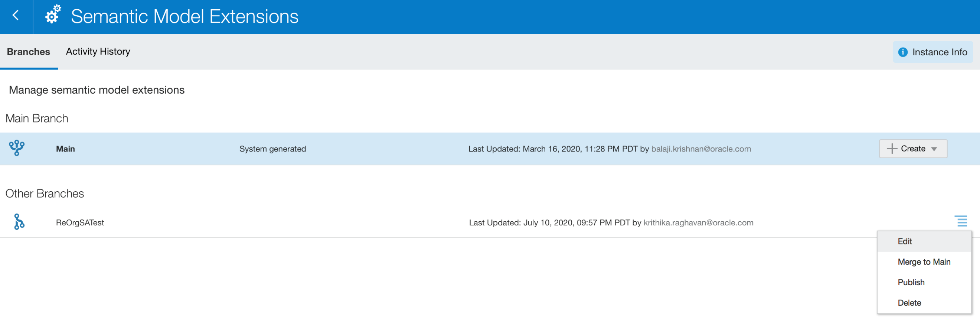Click the plus icon on Create
Image resolution: width=980 pixels, height=332 pixels.
pyautogui.click(x=892, y=149)
